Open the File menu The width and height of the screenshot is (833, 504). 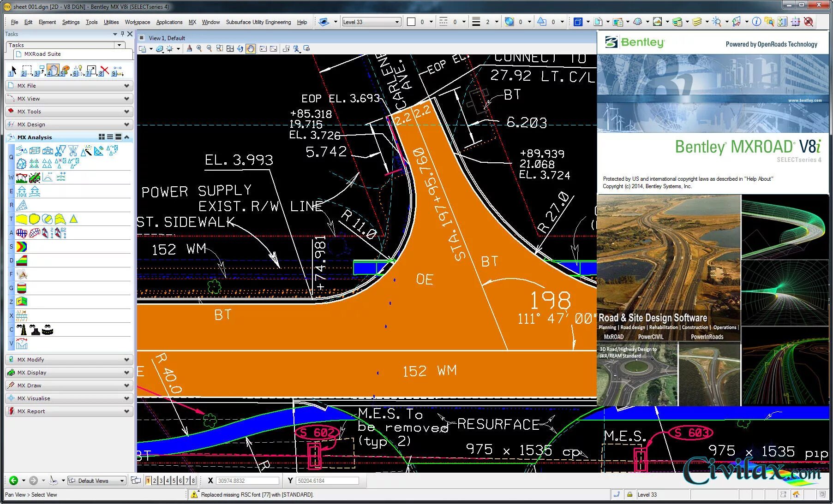15,22
